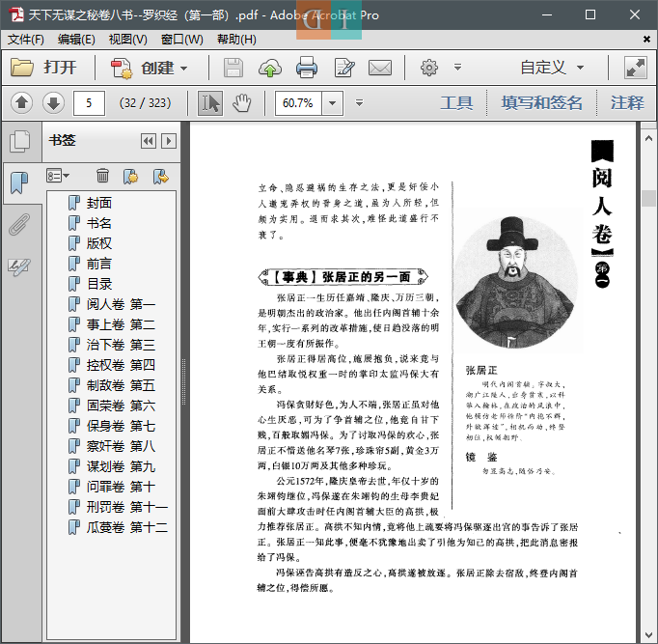Open the 自定义 dropdown

(x=552, y=68)
